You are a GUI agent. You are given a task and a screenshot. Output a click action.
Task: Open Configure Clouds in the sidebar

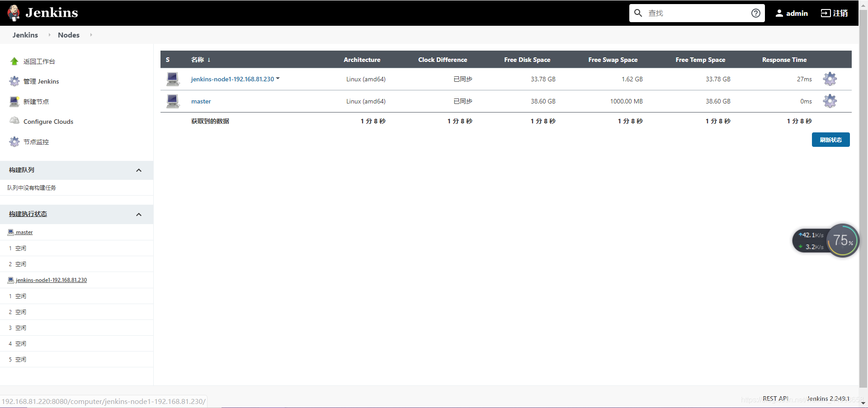48,122
